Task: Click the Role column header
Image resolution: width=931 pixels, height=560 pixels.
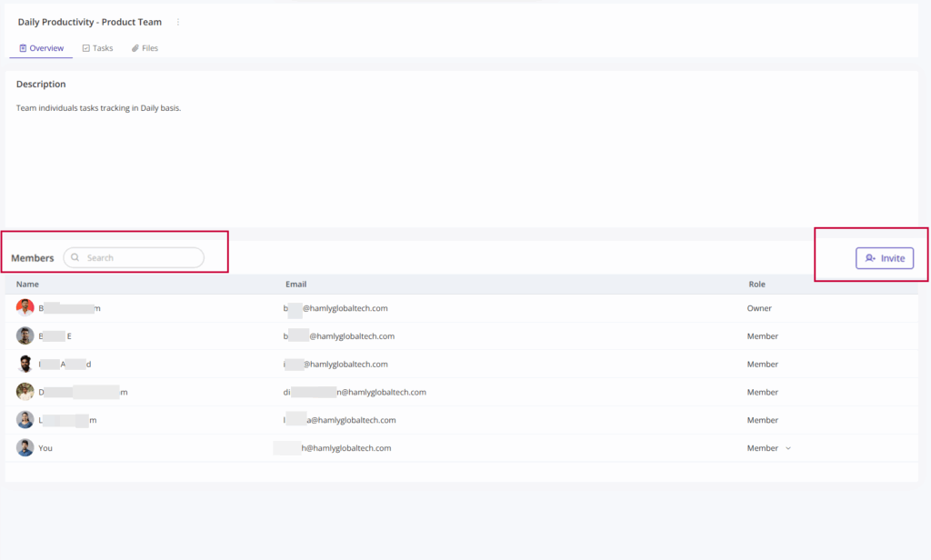Action: pos(756,285)
